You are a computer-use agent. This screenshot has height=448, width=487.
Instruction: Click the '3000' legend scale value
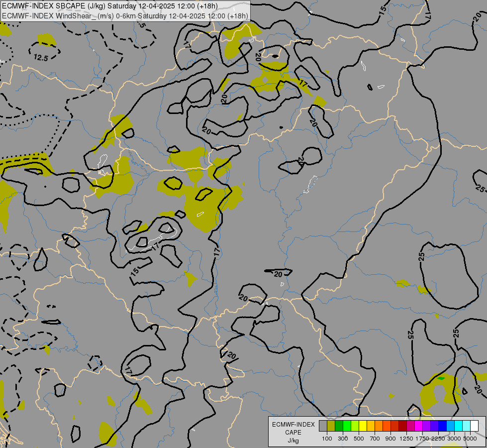(x=454, y=439)
